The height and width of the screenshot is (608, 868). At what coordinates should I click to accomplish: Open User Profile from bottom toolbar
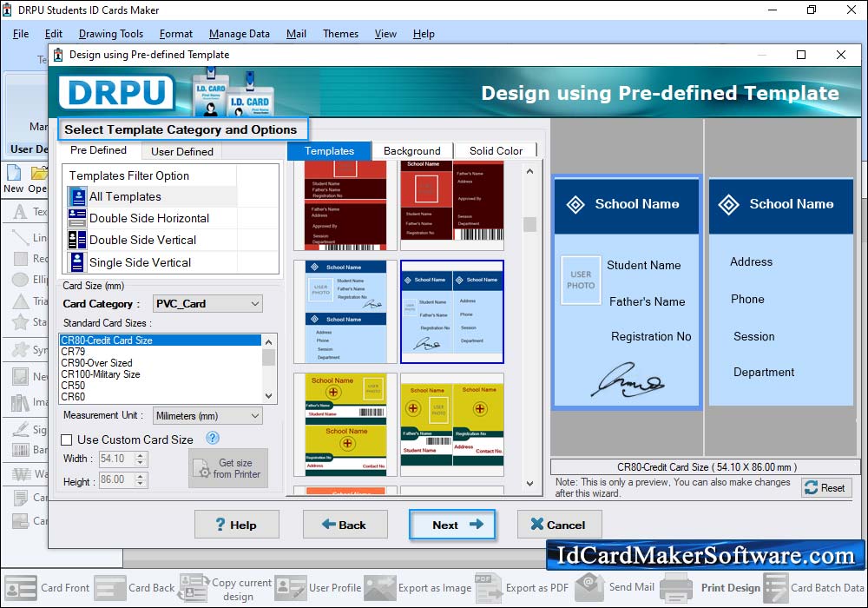(x=291, y=587)
